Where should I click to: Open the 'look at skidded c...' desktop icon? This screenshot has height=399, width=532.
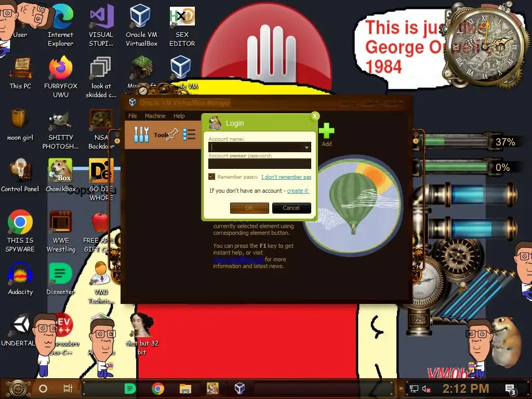101,77
